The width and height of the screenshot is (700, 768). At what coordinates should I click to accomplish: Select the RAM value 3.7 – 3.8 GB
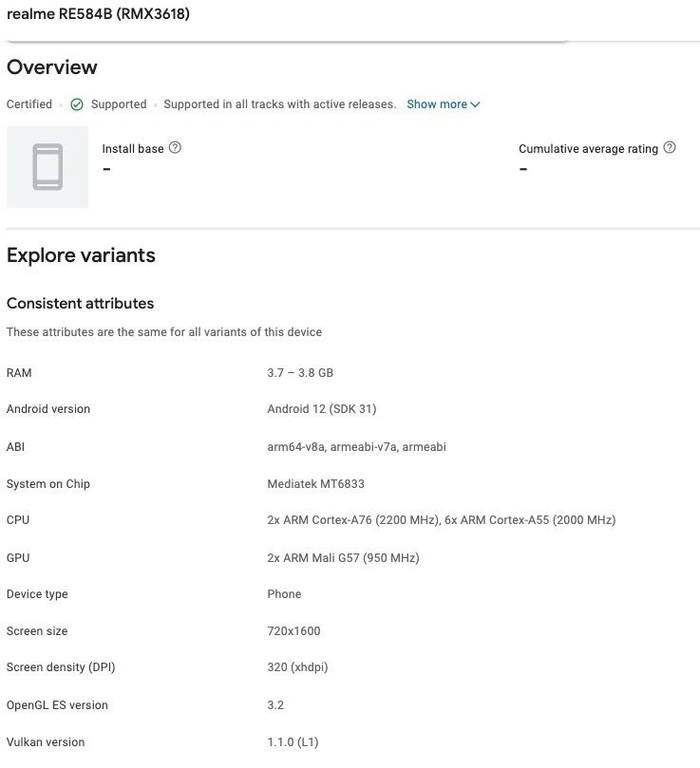click(x=300, y=372)
